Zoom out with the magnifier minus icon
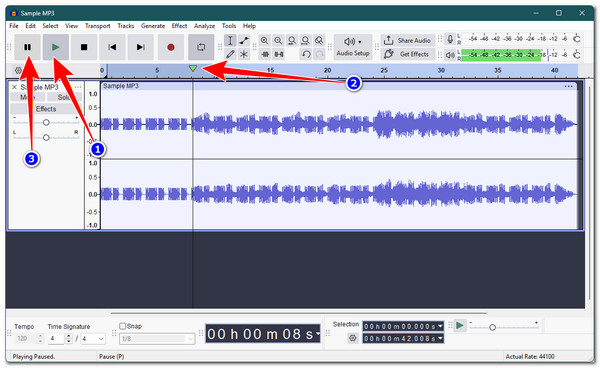Viewport: 600px width, 368px height. (278, 41)
